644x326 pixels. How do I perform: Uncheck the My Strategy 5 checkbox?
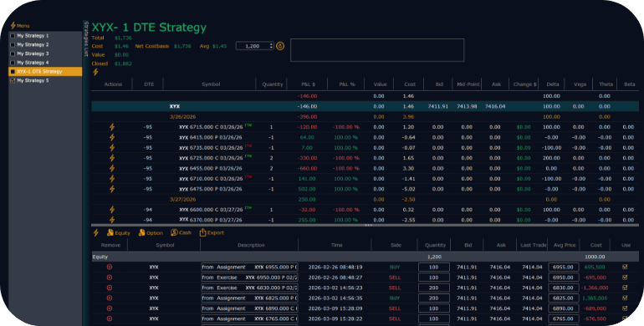point(13,81)
